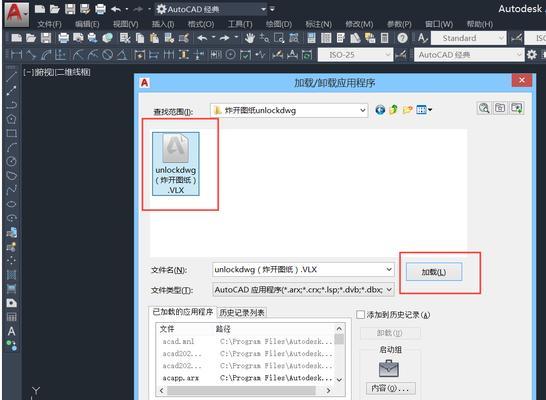
Task: Select the Insert Block tool
Action: [11, 232]
